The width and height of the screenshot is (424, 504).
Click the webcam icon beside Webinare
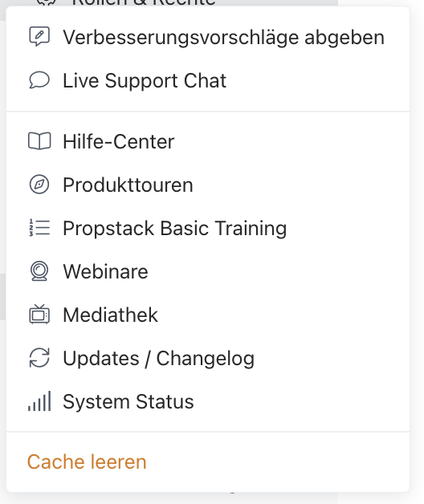tap(39, 271)
